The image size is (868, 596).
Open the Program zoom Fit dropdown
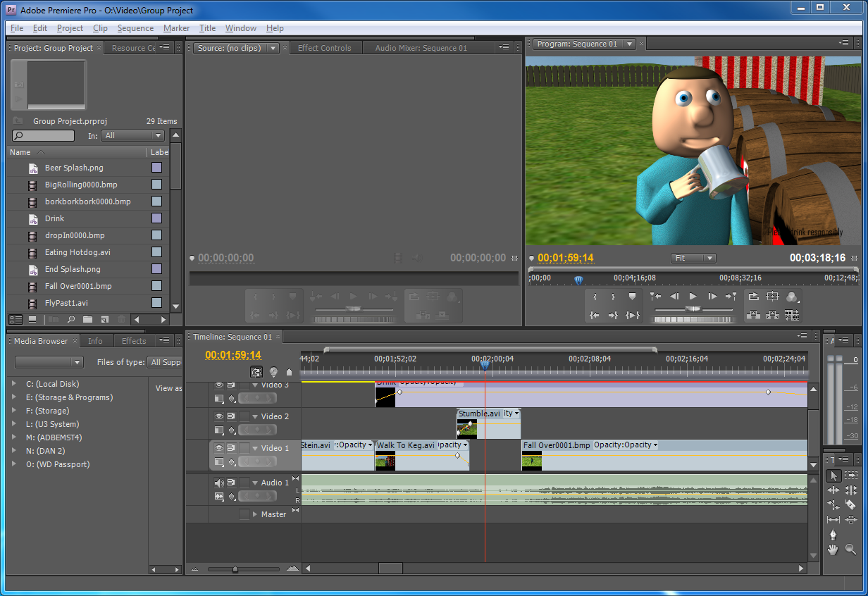click(x=693, y=259)
